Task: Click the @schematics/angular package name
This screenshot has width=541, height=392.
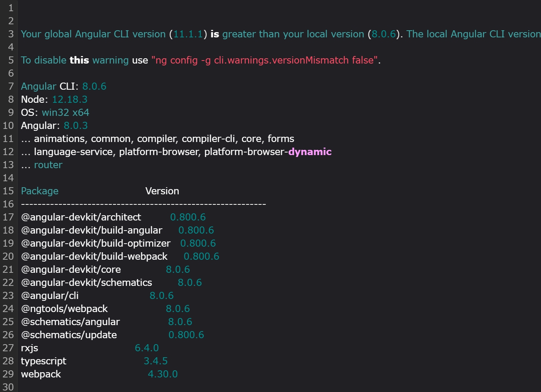Action: [x=71, y=322]
